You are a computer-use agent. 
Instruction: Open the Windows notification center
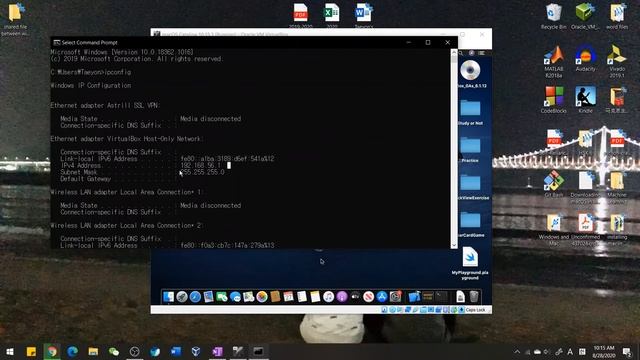coord(627,351)
